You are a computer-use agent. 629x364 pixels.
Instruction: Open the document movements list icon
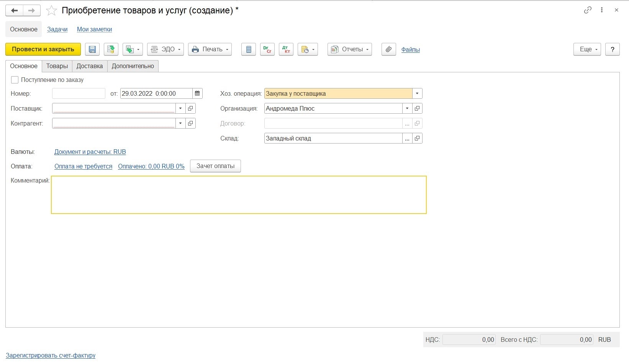(249, 49)
